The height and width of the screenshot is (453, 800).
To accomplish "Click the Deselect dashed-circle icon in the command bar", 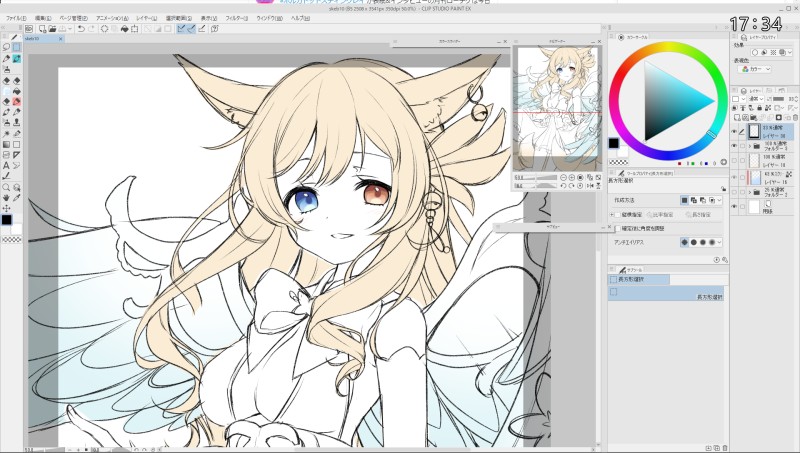I will [x=104, y=29].
